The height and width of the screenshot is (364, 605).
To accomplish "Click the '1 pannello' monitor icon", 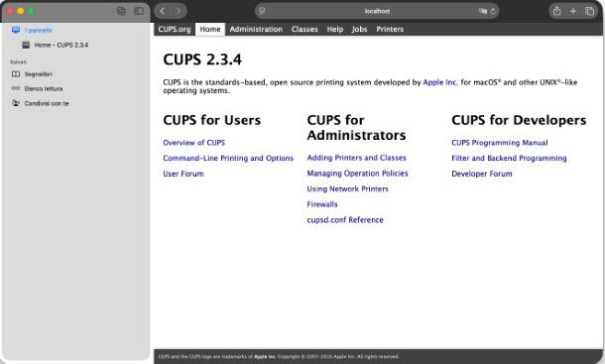I will 16,30.
